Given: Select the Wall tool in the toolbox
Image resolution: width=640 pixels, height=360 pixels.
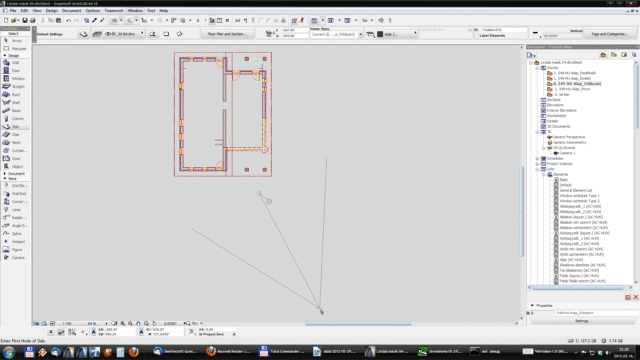Looking at the screenshot, I should 15,62.
